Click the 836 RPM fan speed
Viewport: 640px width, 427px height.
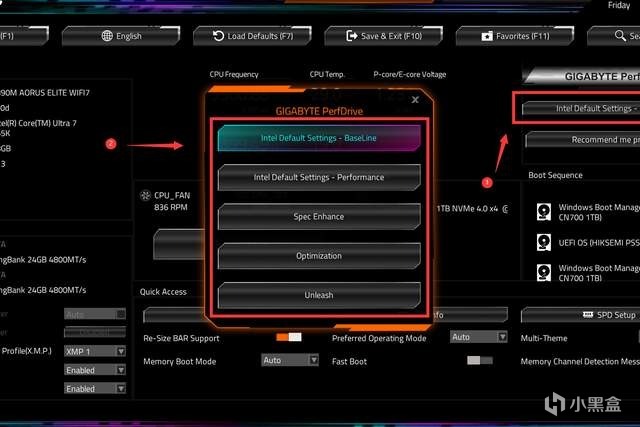tap(171, 207)
